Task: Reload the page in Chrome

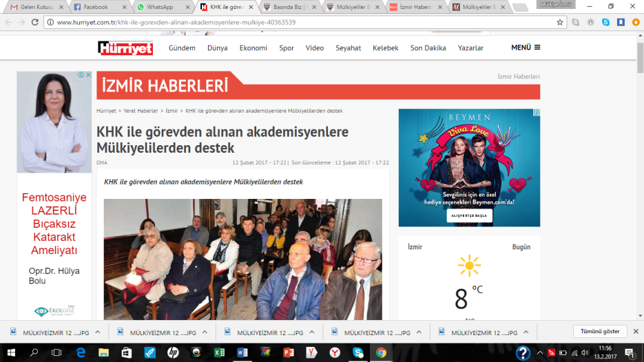Action: point(35,22)
